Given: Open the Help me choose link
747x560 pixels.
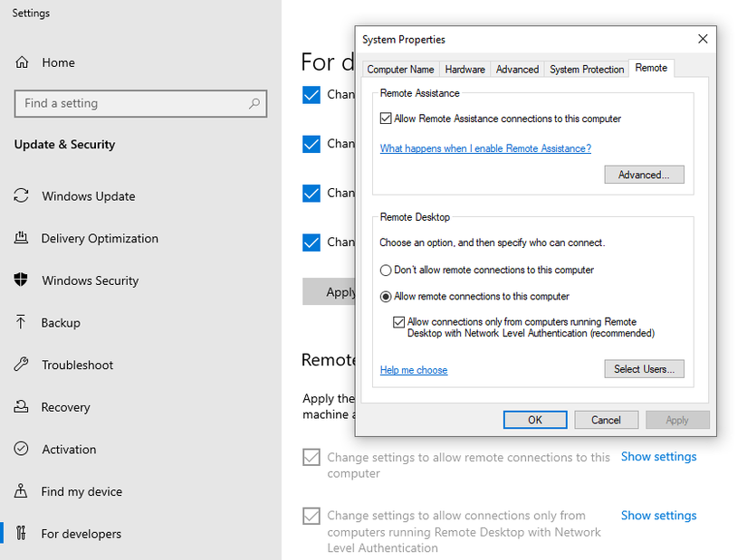Looking at the screenshot, I should click(x=414, y=370).
